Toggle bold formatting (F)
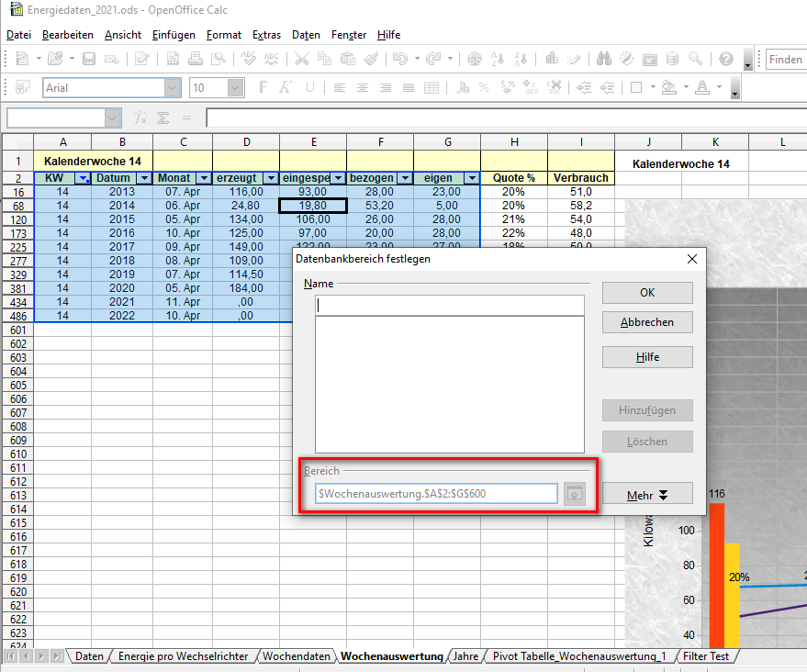The height and width of the screenshot is (672, 807). click(x=263, y=88)
